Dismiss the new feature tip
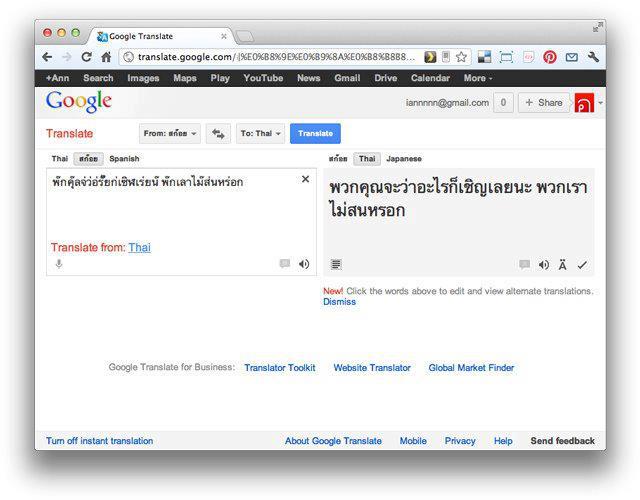Image resolution: width=640 pixels, height=500 pixels. tap(339, 302)
